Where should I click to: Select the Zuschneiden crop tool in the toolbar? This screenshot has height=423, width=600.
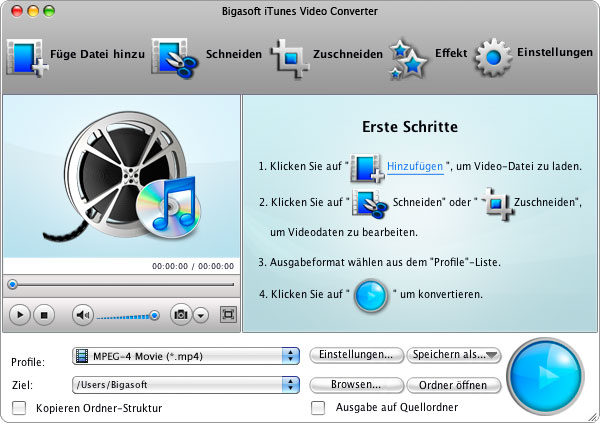(290, 58)
